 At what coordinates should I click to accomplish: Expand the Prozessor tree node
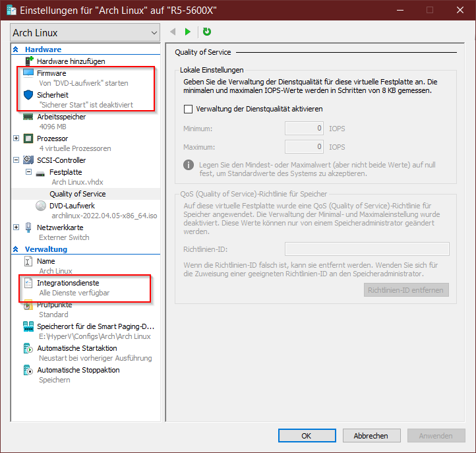click(x=16, y=138)
